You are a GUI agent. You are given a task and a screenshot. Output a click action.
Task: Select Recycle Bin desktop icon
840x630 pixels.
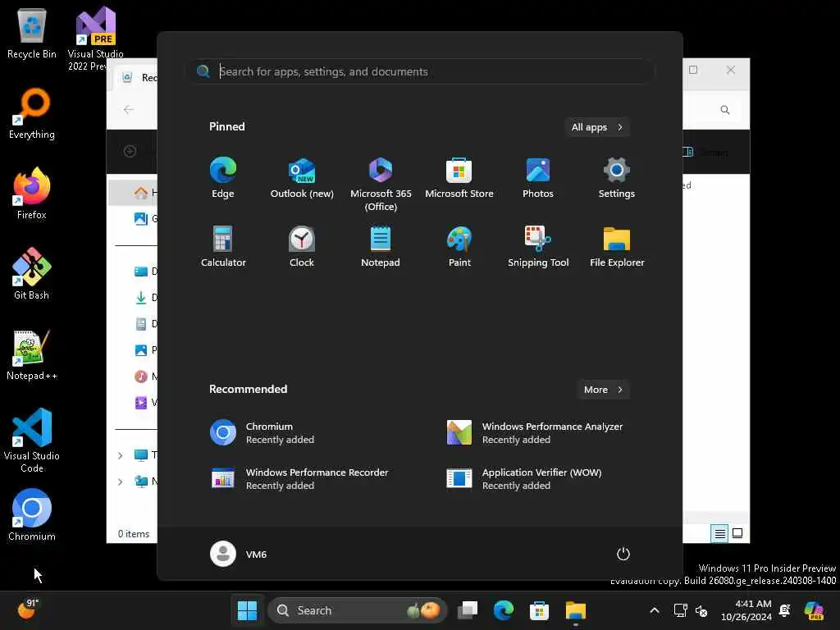(32, 34)
